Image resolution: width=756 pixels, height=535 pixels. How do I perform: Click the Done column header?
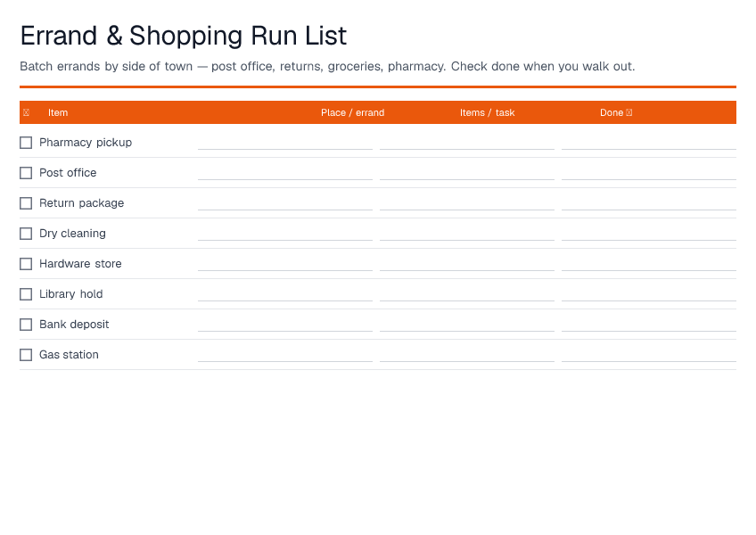coord(616,113)
